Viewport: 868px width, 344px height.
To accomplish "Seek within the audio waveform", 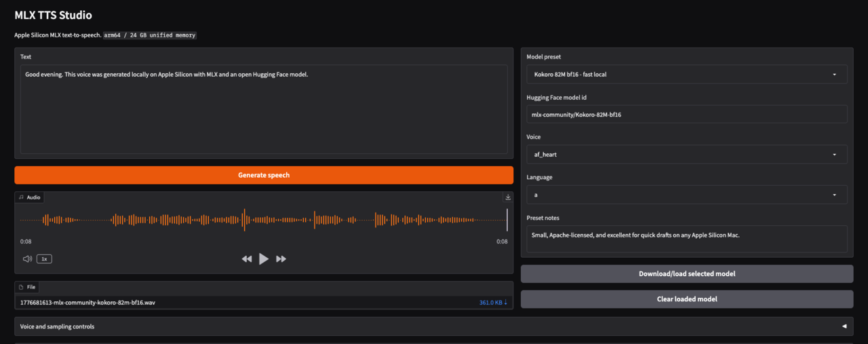I will [264, 220].
